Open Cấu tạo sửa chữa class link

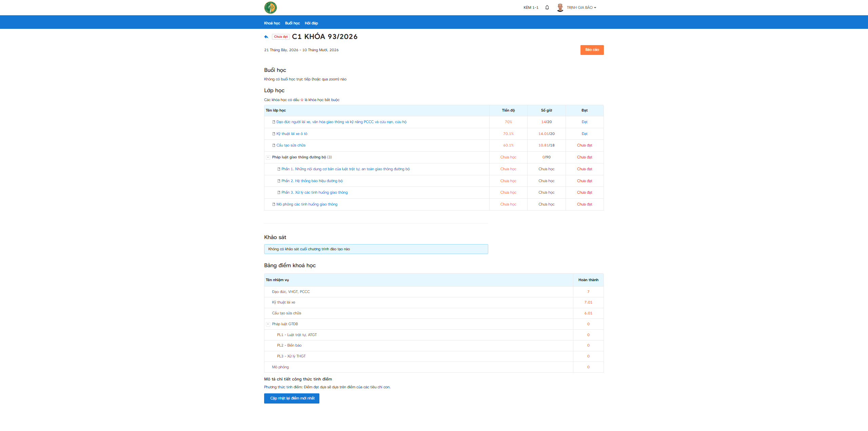[x=291, y=145]
